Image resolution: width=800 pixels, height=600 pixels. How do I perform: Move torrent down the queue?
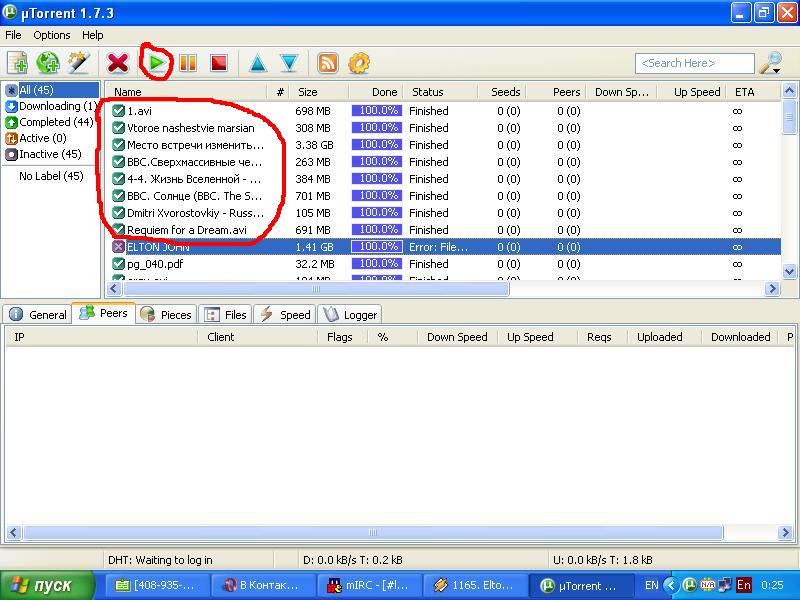coord(289,63)
